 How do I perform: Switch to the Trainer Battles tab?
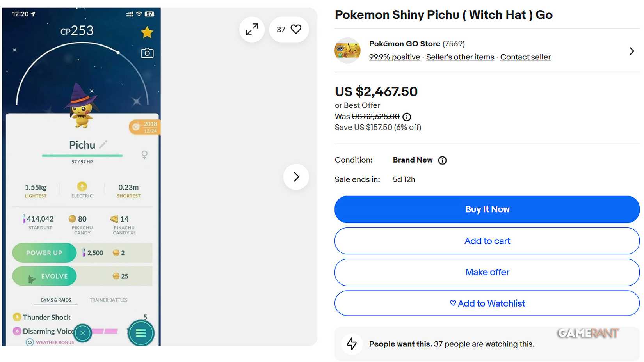click(x=108, y=300)
